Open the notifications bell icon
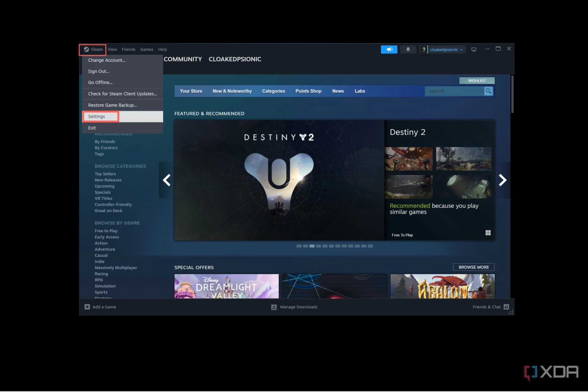Screen dimensions: 588x392 [408, 50]
